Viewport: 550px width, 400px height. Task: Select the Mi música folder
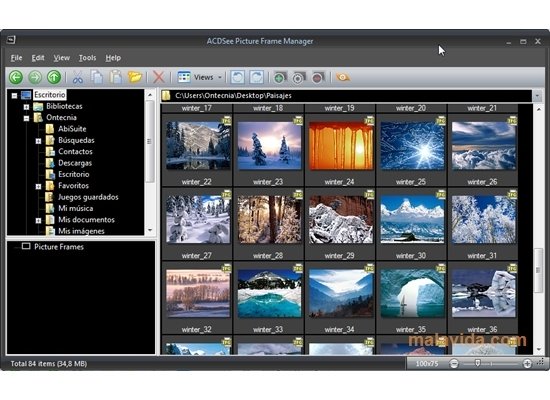[x=75, y=208]
